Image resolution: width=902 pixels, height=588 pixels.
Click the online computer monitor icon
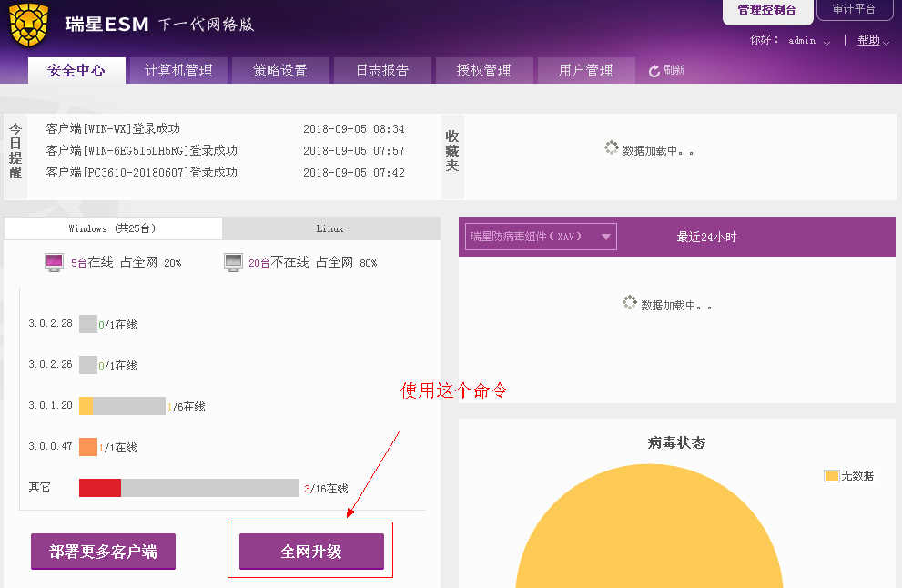[54, 262]
